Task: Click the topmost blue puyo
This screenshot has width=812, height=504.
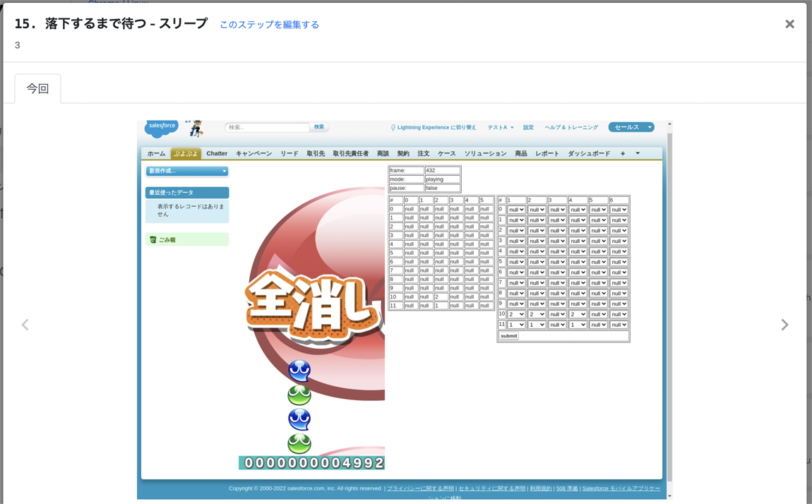Action: click(x=299, y=371)
